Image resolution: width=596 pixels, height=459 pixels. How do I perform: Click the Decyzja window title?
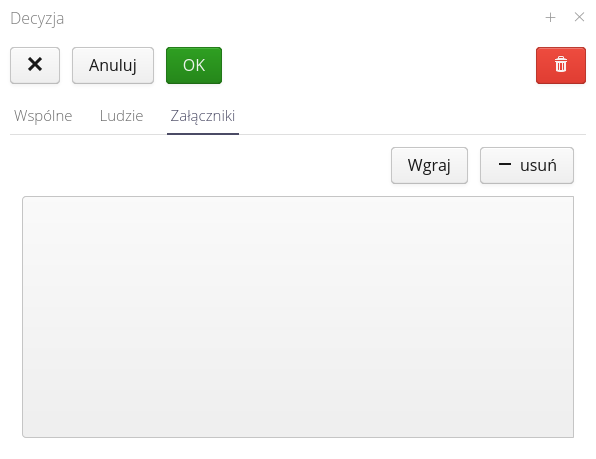[x=37, y=19]
